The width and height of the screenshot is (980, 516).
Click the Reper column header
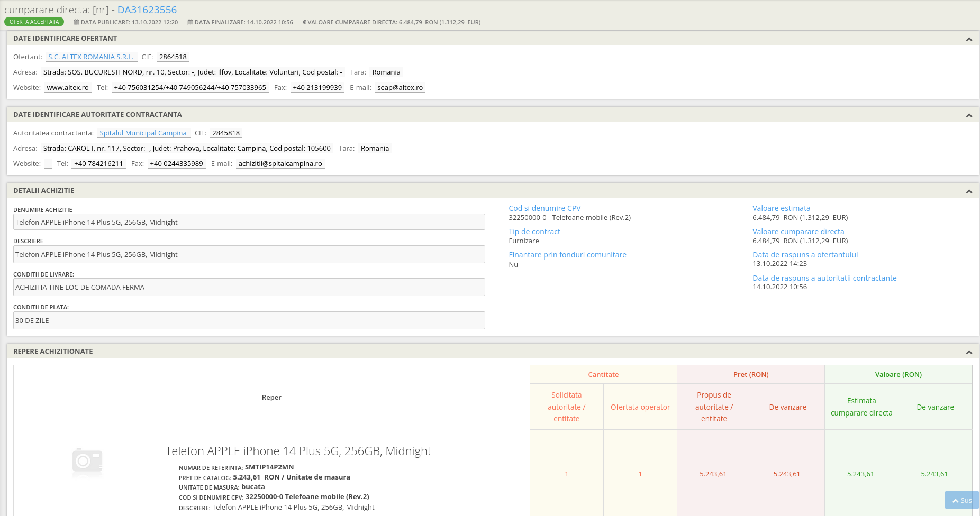[271, 397]
